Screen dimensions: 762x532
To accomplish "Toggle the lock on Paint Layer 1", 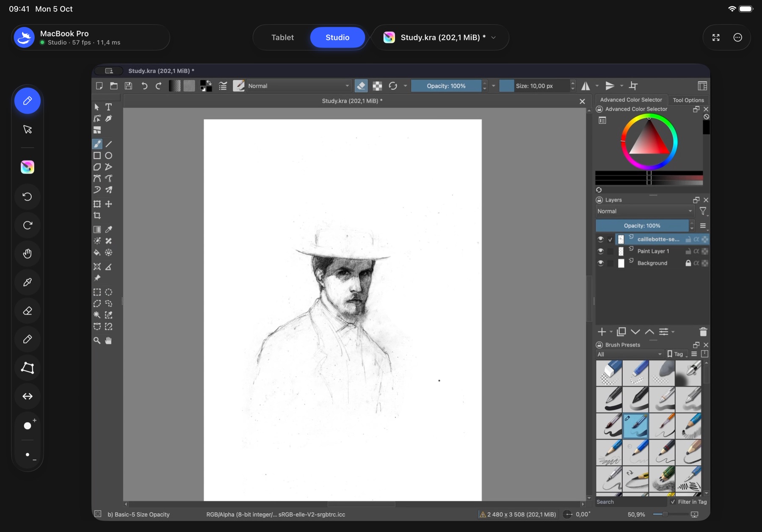I will click(x=688, y=251).
